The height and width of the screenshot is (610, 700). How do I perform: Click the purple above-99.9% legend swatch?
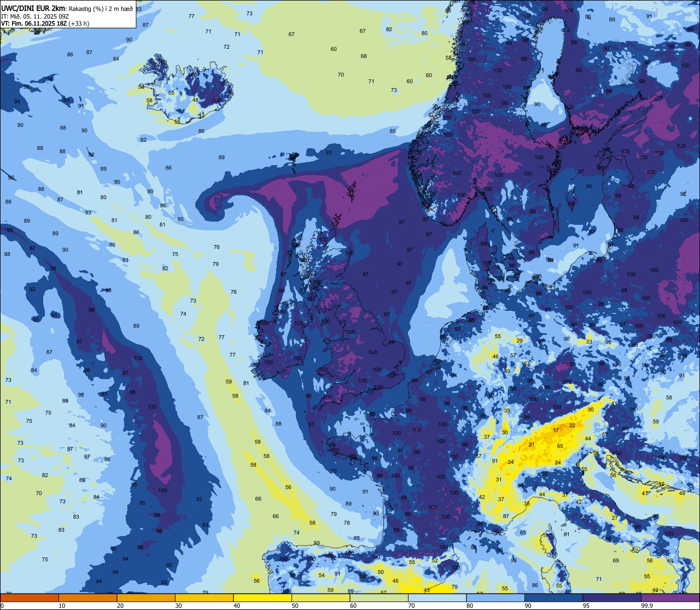(670, 597)
